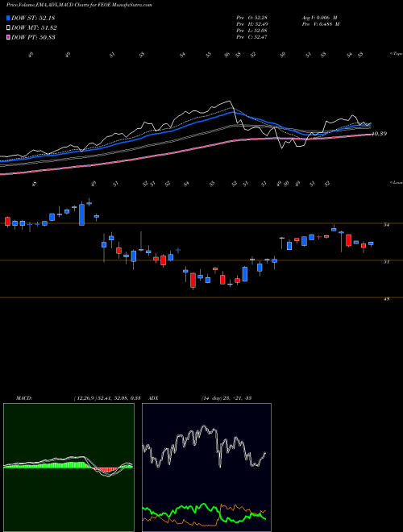Viewport: 403px width, 532px height.
Task: Select the Pre V: 0.488 M value
Action: pos(321,24)
